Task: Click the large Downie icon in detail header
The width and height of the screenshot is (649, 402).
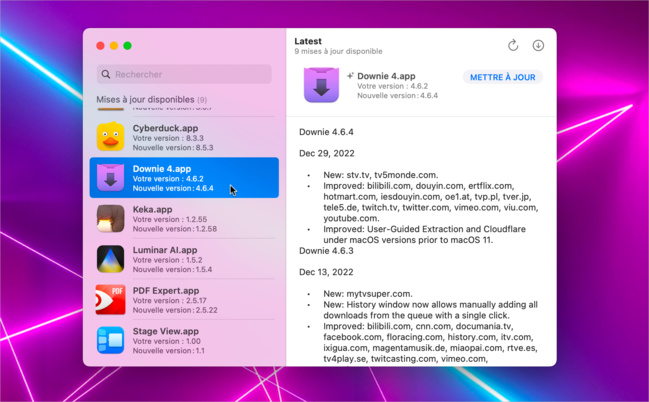Action: [x=321, y=85]
